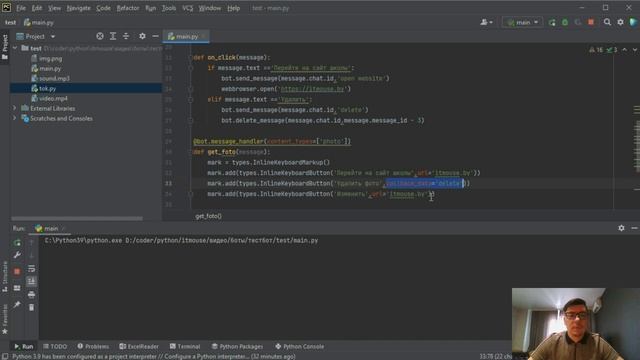640x360 pixels.
Task: Open the Tools menu
Action: click(169, 8)
